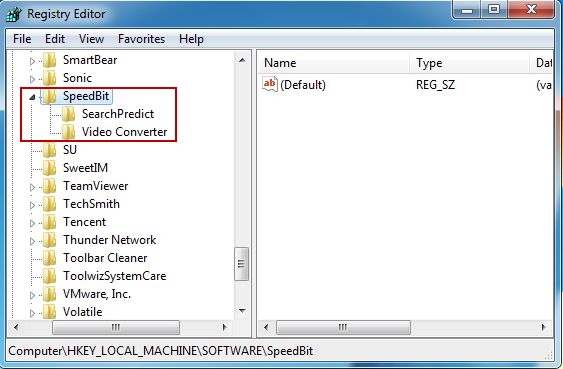
Task: Select the VMware, Inc. key label
Action: (x=97, y=294)
